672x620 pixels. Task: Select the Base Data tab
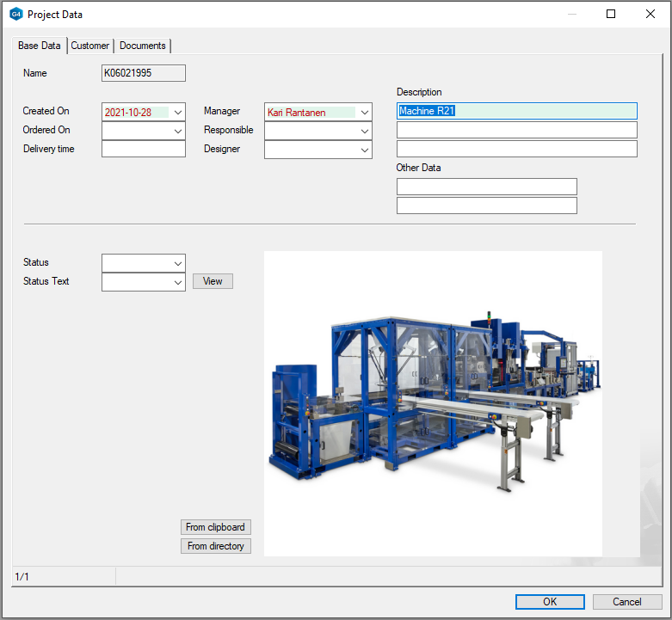[x=40, y=46]
